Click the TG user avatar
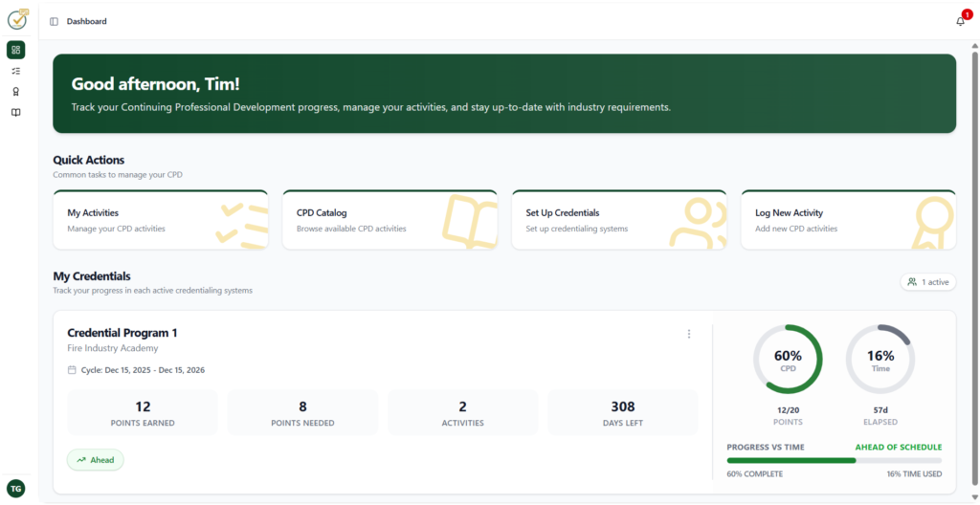Image resolution: width=980 pixels, height=505 pixels. tap(15, 488)
